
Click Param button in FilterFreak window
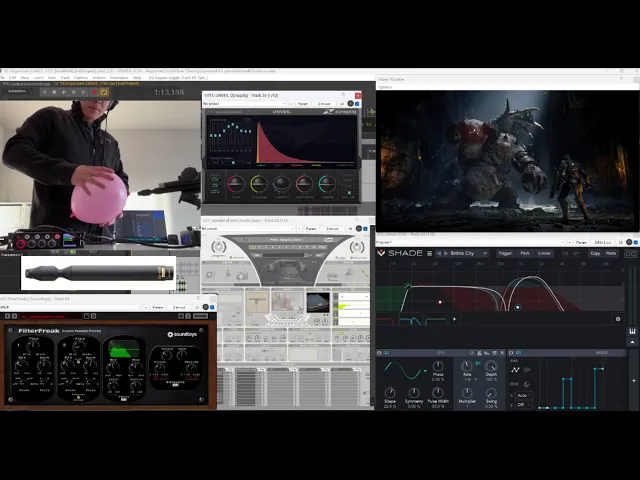point(158,307)
